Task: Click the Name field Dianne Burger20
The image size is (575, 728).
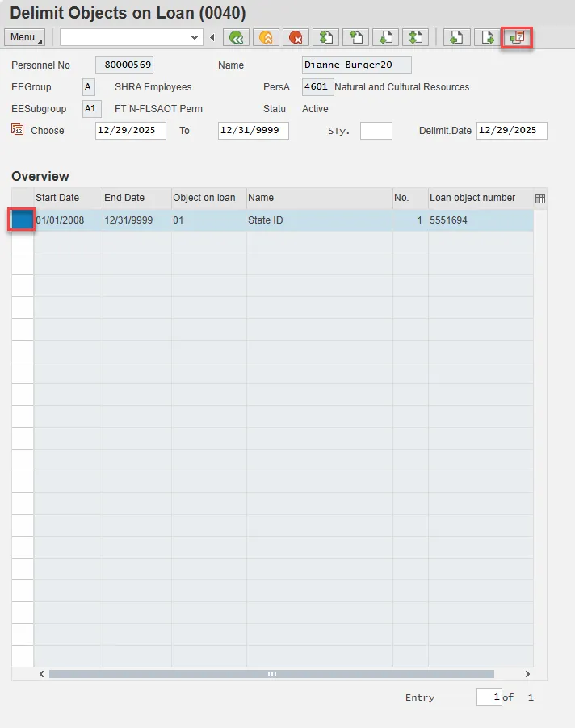Action: pyautogui.click(x=356, y=65)
